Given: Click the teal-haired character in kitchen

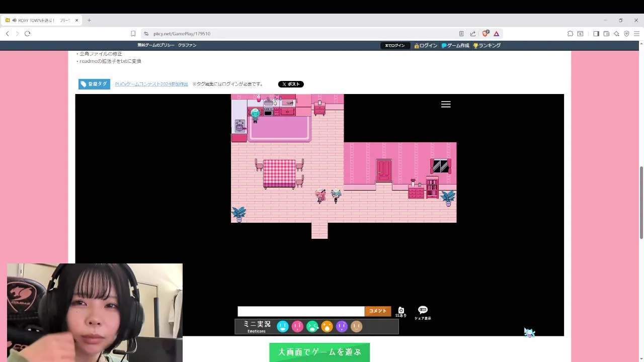Looking at the screenshot, I should pos(255,115).
